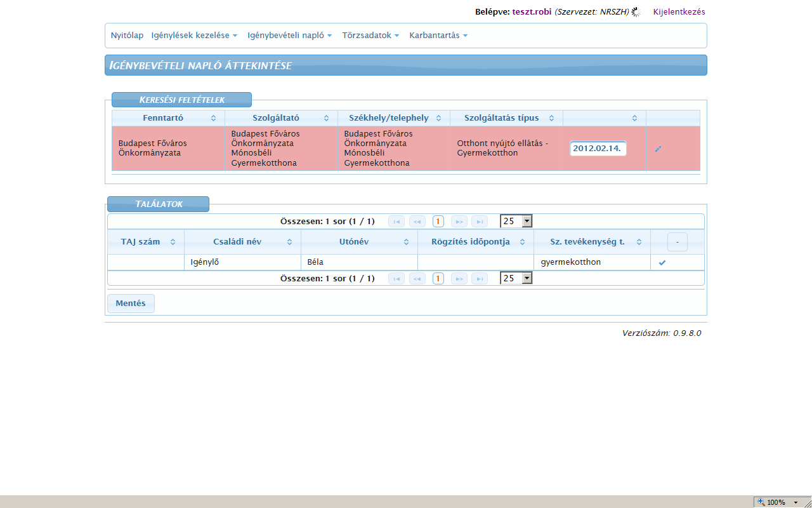Screen dimensions: 812x508
Task: Click the Mentés save button
Action: pyautogui.click(x=131, y=304)
